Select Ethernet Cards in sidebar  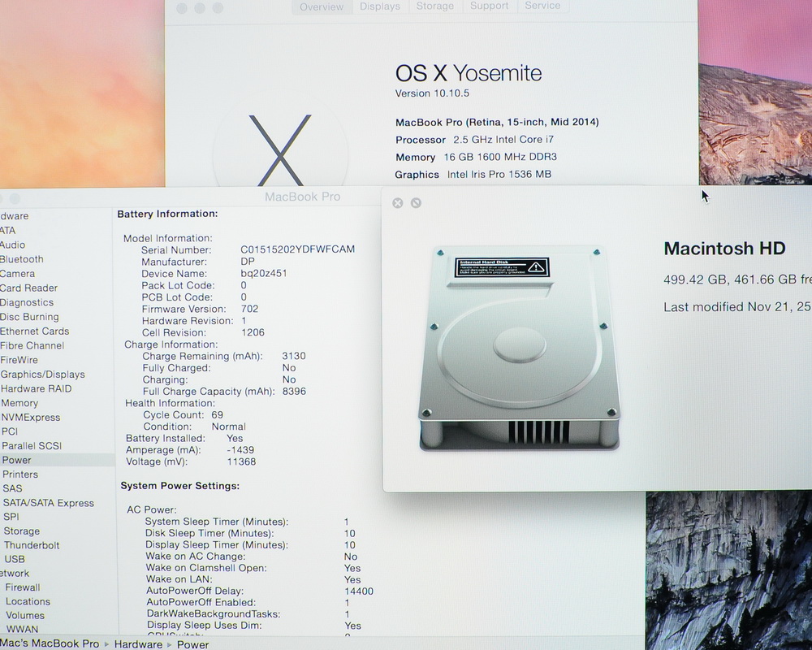click(x=35, y=331)
